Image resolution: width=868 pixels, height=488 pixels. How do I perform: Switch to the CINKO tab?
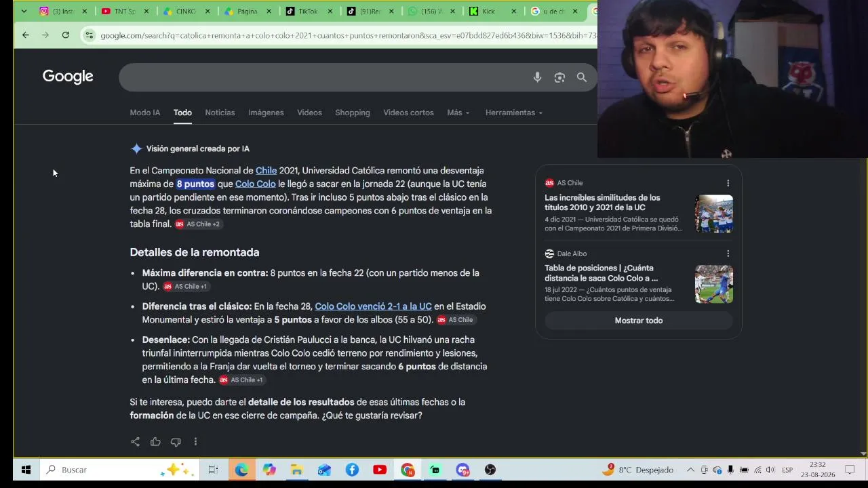tap(186, 12)
